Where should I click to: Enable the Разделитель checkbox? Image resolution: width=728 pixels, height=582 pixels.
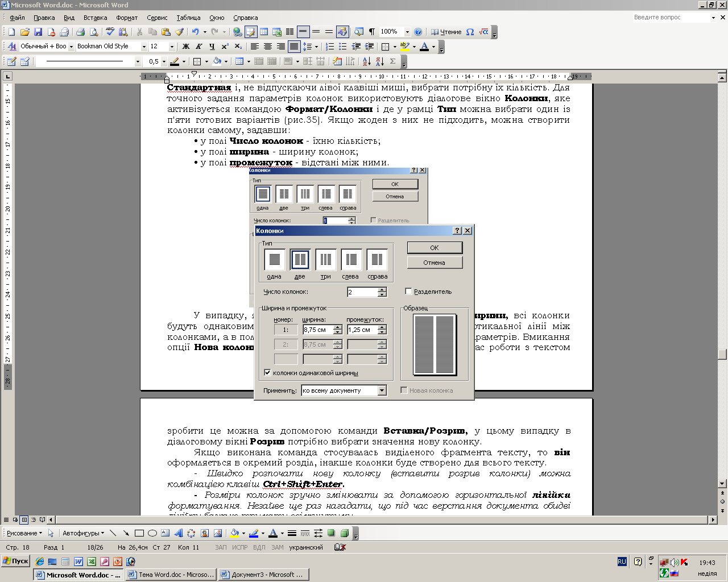(408, 292)
